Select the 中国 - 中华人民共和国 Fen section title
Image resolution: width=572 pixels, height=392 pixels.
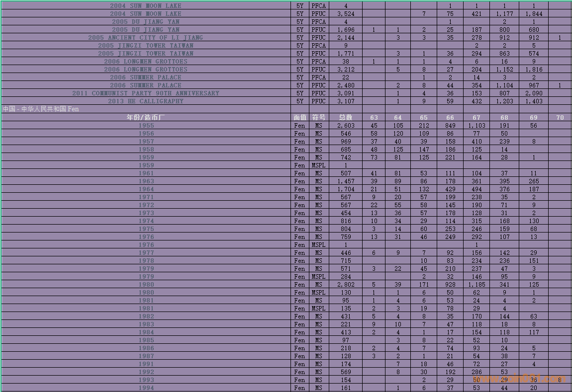click(41, 109)
